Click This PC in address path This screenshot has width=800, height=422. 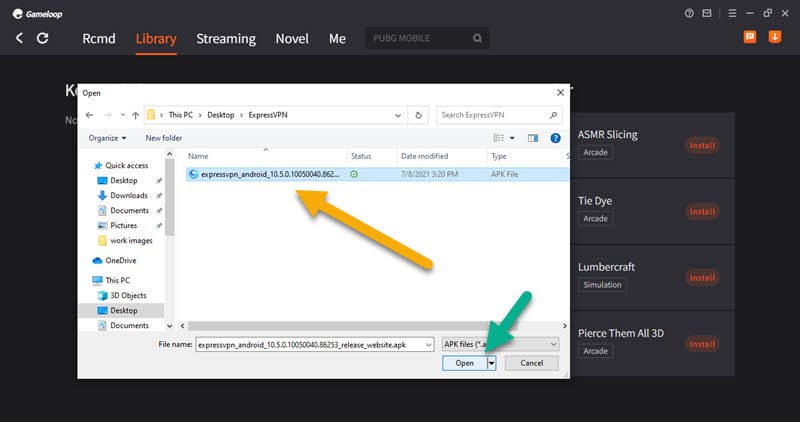181,115
